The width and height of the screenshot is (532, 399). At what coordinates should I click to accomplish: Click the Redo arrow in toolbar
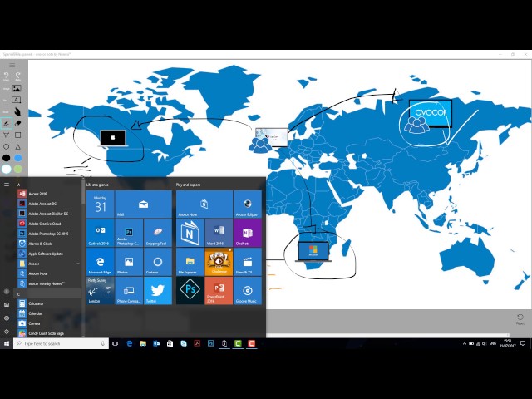click(x=18, y=76)
